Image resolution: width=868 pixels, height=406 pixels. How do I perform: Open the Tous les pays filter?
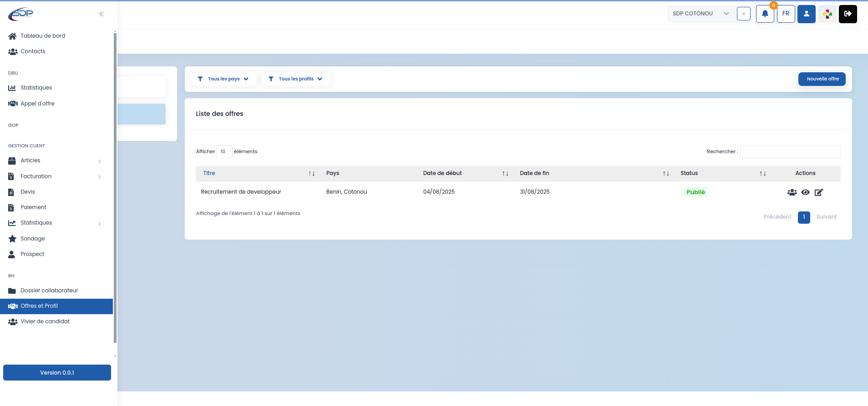click(x=223, y=79)
